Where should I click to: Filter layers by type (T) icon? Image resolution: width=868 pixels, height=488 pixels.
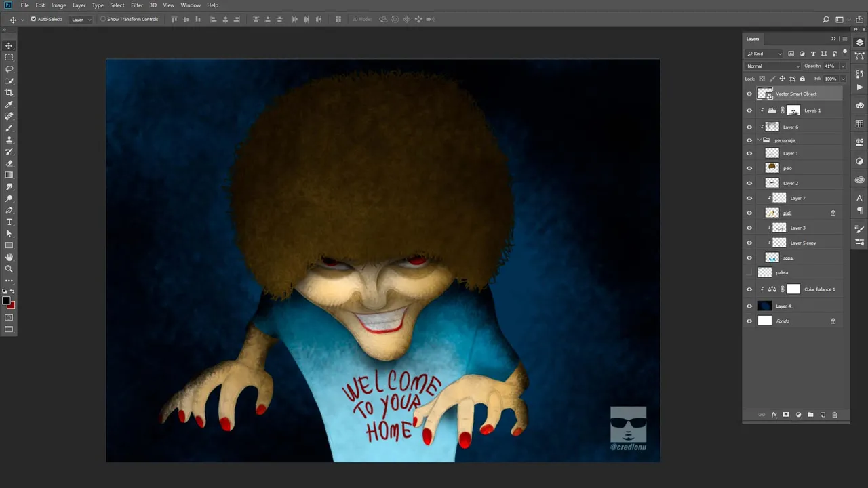tap(813, 54)
